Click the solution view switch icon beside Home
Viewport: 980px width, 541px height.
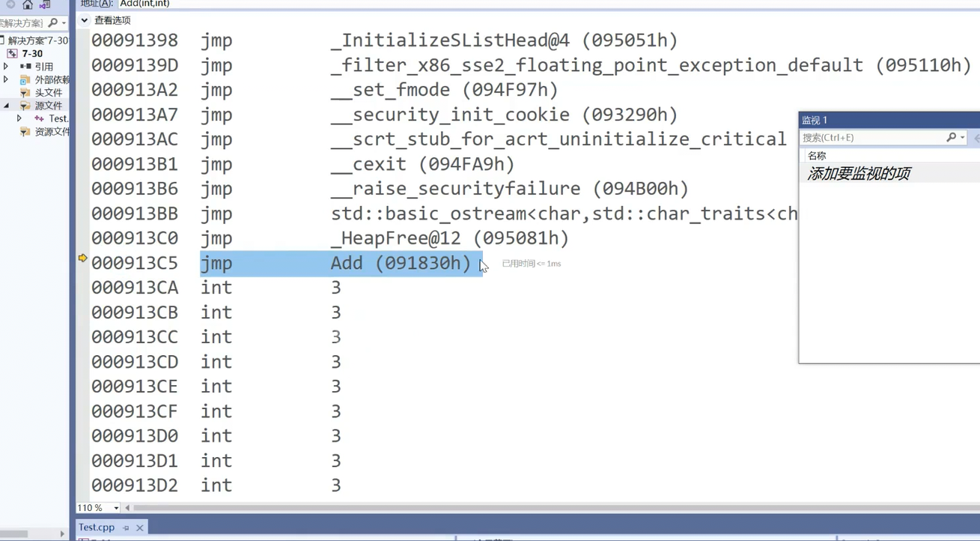[44, 4]
